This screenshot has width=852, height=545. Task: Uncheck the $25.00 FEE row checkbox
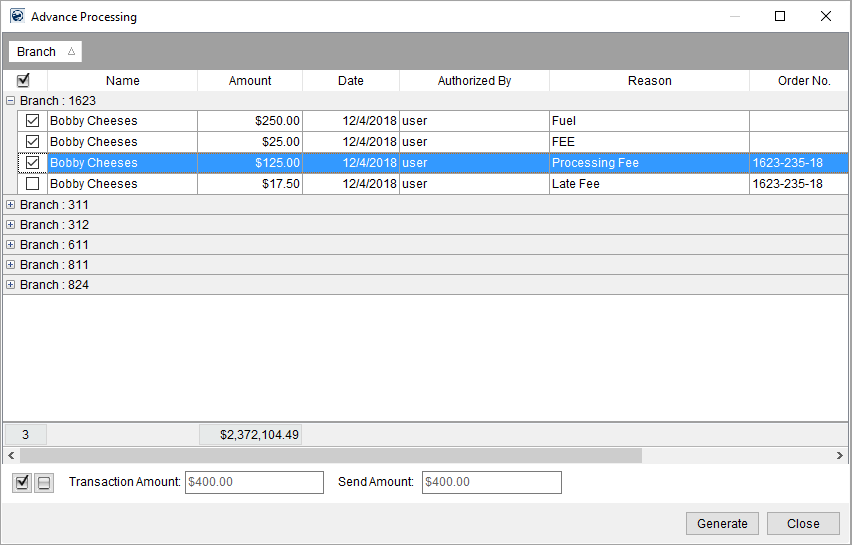[x=32, y=142]
